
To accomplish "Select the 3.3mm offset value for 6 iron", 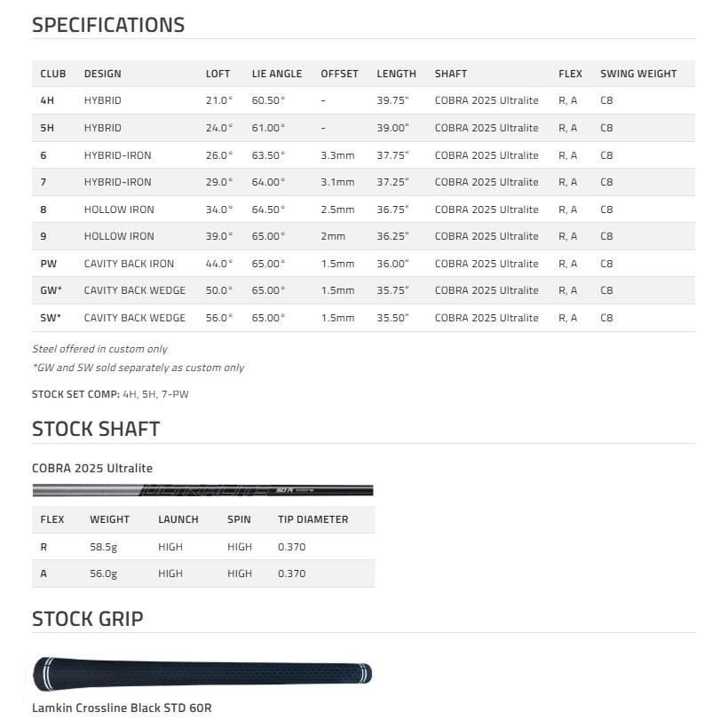I will 337,155.
